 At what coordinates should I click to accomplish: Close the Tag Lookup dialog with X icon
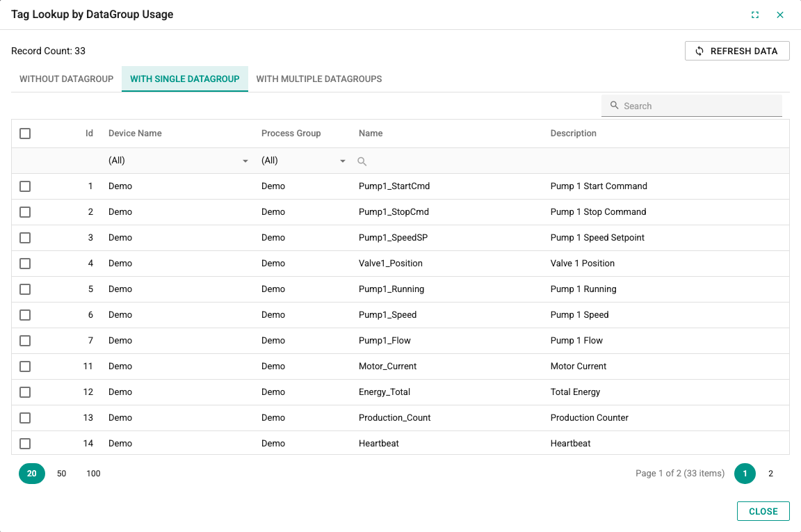780,15
